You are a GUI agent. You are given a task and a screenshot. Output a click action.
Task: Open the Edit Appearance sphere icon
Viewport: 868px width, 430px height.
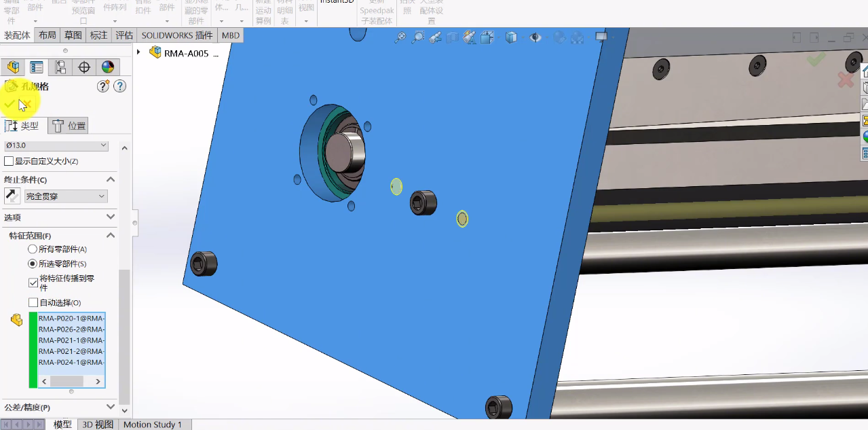click(x=559, y=37)
